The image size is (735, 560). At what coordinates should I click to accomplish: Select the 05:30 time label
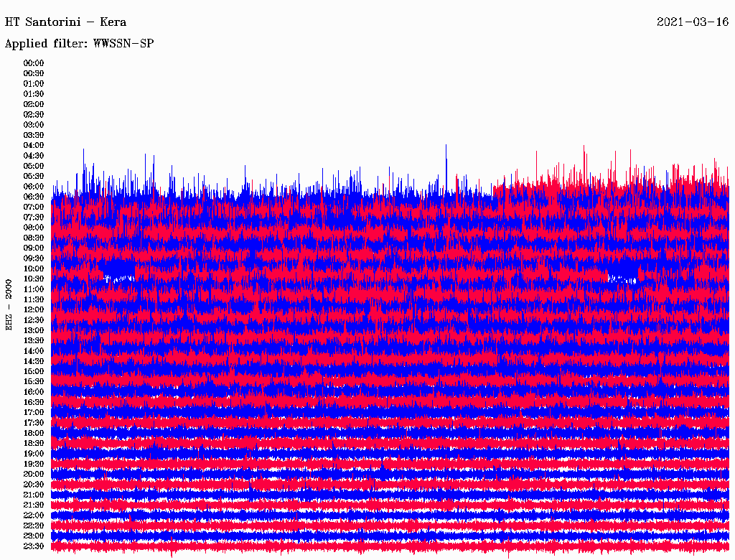point(34,176)
